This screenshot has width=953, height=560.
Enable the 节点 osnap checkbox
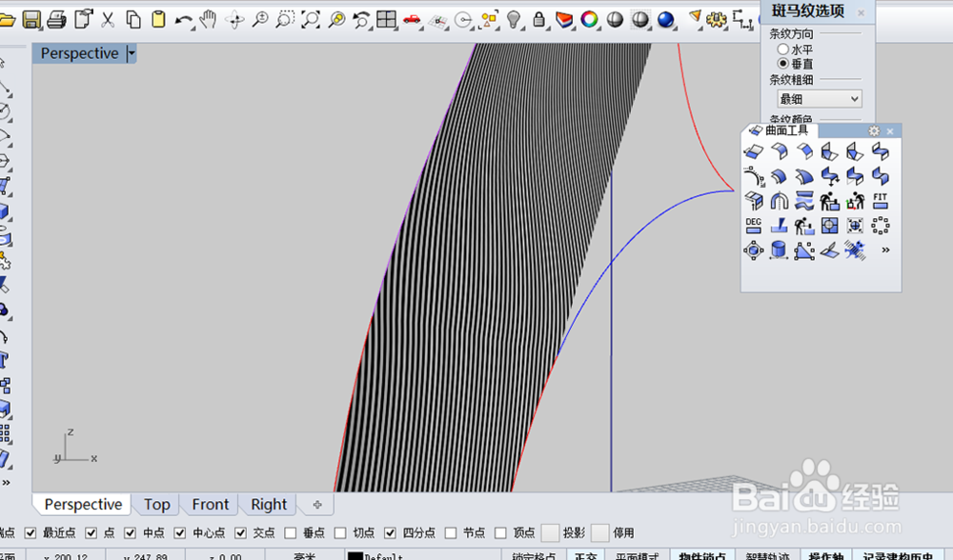pyautogui.click(x=451, y=532)
